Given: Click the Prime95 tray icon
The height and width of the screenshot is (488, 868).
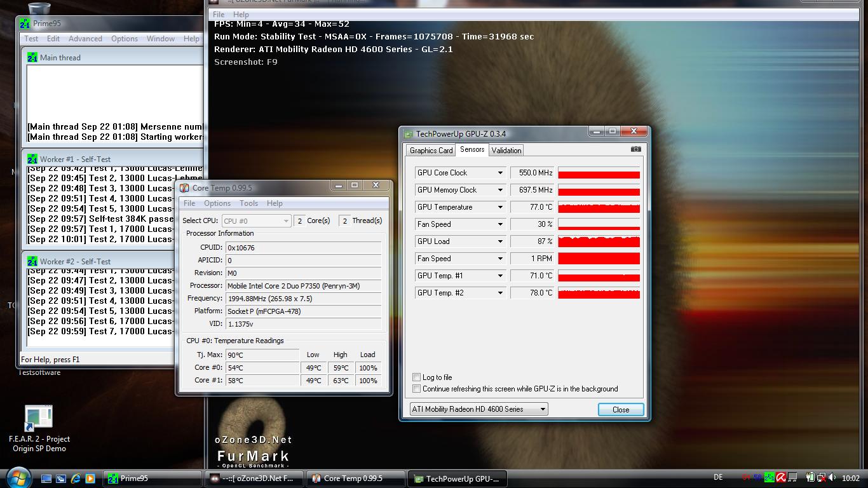Looking at the screenshot, I should tap(769, 478).
